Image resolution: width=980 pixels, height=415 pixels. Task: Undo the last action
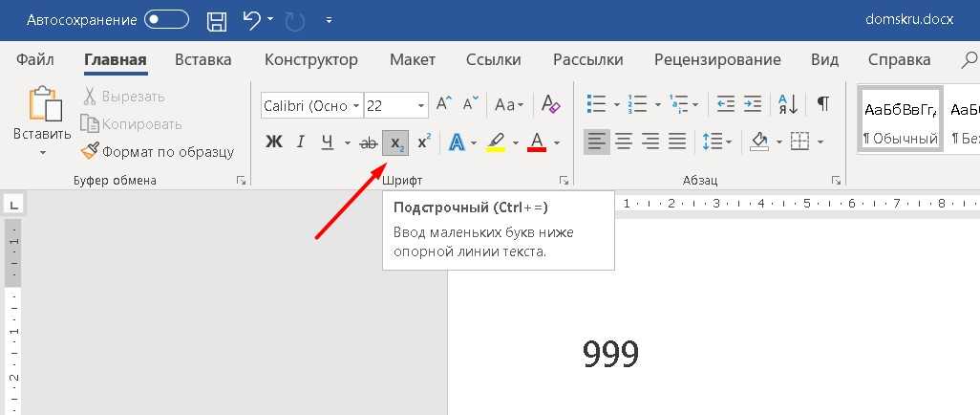pos(251,20)
